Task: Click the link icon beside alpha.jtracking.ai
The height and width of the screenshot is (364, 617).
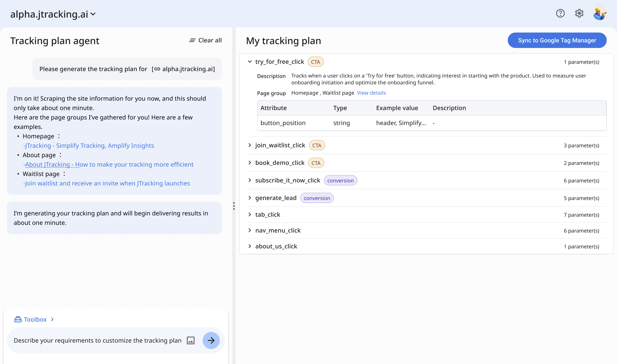Action: click(157, 69)
